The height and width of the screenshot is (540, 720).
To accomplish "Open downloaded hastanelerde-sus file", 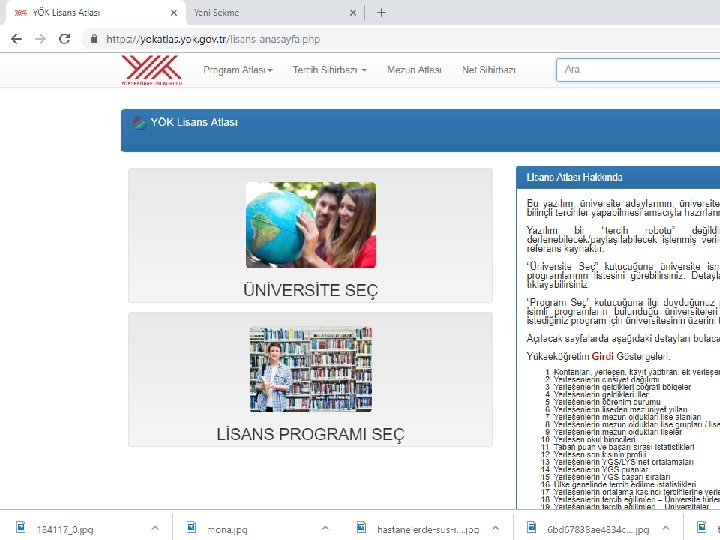I will pyautogui.click(x=428, y=529).
